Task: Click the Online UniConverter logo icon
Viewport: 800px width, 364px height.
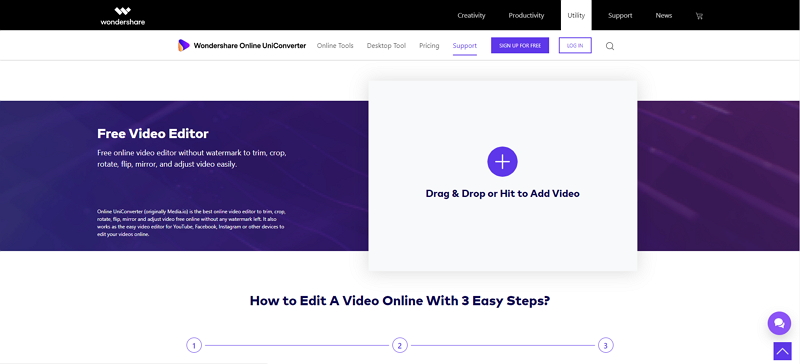Action: pos(184,45)
